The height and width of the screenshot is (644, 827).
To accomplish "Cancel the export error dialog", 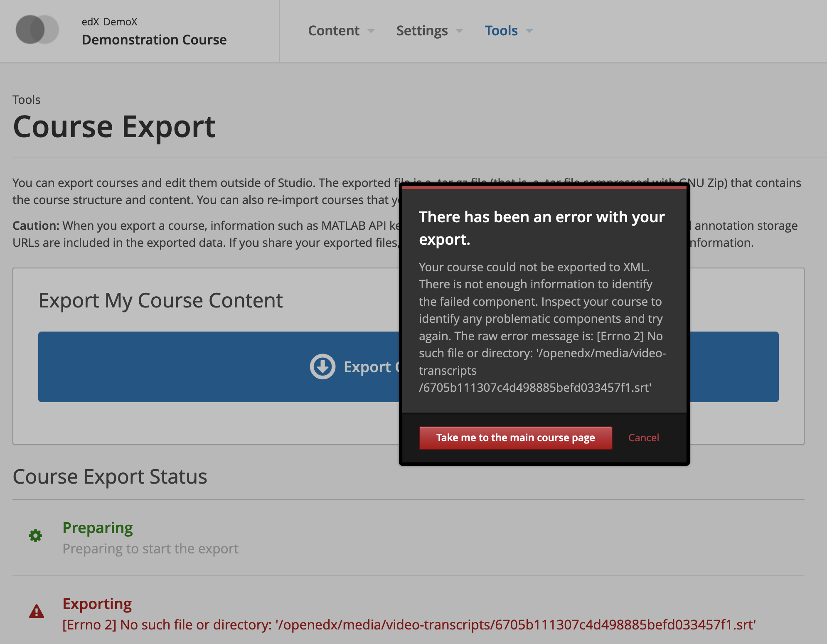I will pyautogui.click(x=643, y=438).
